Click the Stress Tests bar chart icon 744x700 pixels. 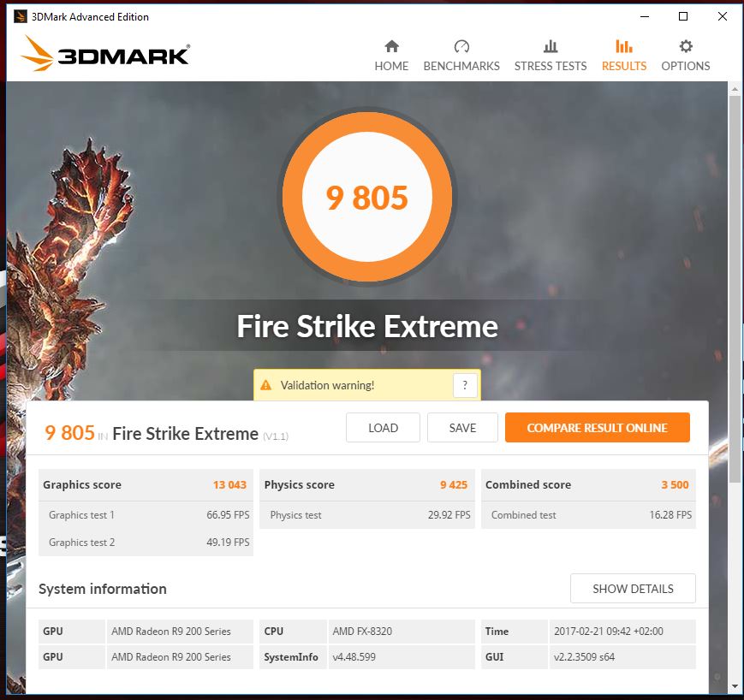[x=551, y=46]
